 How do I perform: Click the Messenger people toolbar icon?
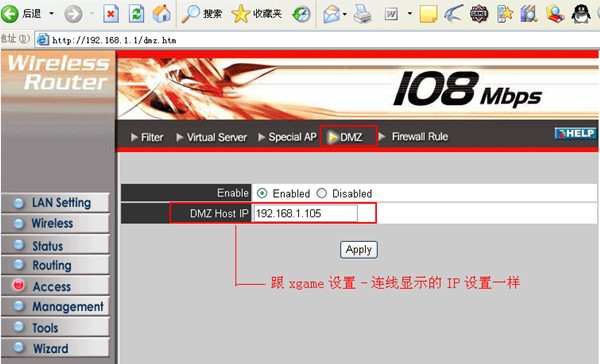click(555, 14)
